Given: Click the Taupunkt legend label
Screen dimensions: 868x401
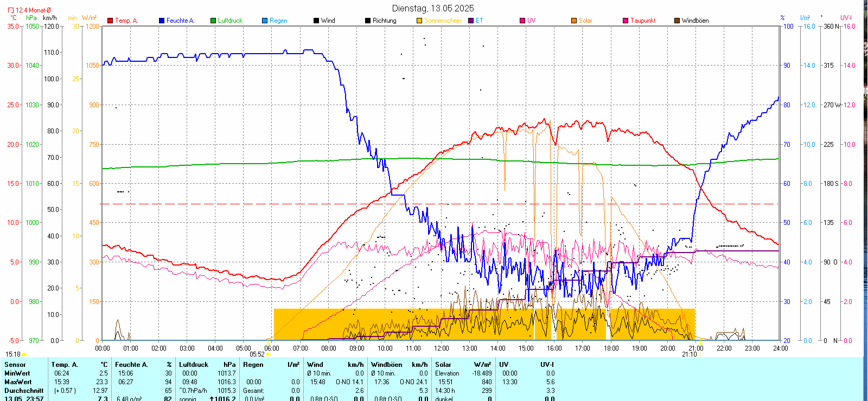Looking at the screenshot, I should tap(643, 21).
